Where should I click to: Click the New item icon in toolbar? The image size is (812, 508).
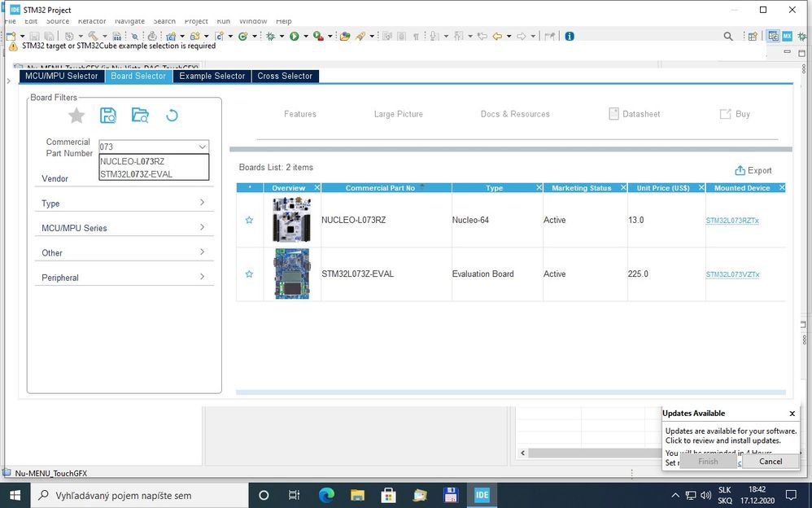pyautogui.click(x=11, y=36)
